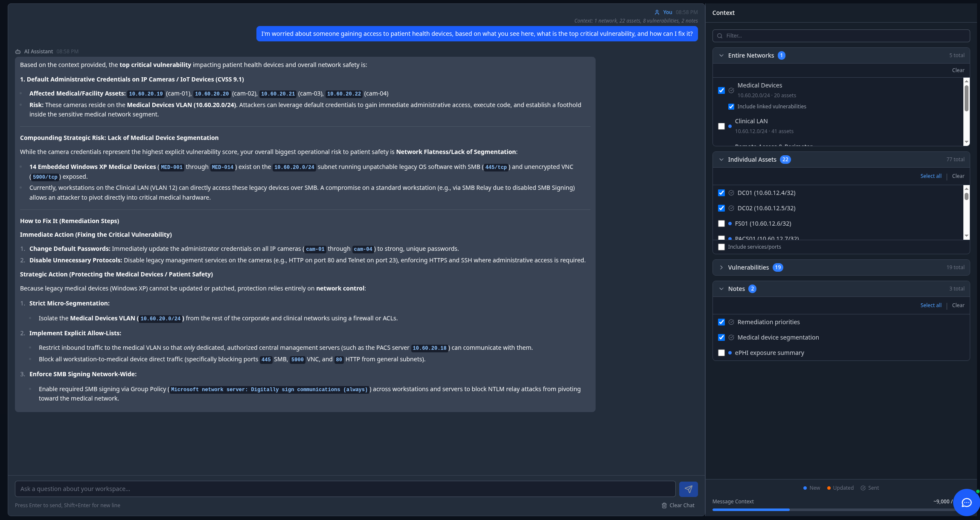Click the sent status icon beside DC02

coord(731,208)
